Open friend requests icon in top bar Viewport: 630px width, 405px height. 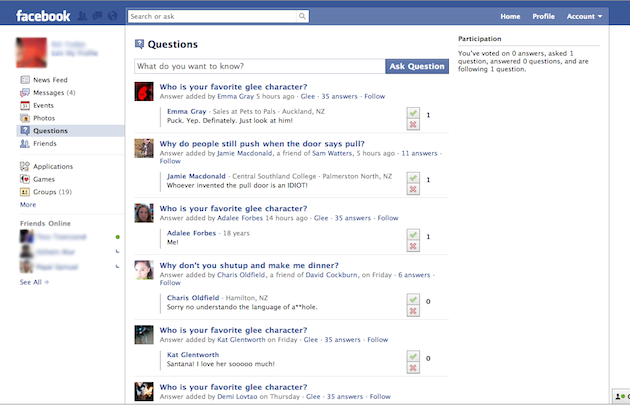(x=82, y=16)
